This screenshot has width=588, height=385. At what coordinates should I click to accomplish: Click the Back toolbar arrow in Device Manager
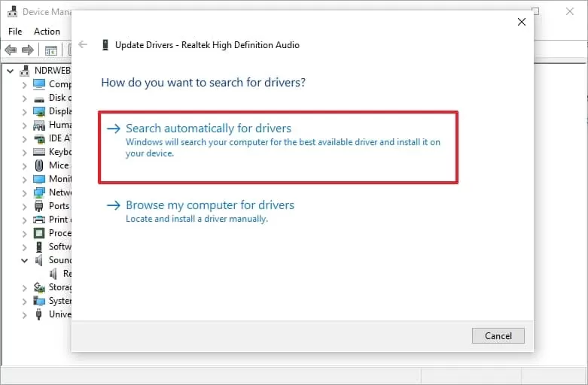11,50
